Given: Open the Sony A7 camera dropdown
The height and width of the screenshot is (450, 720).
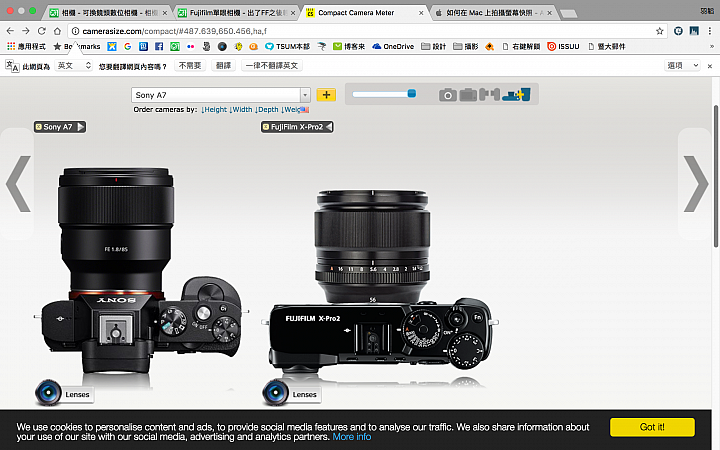Looking at the screenshot, I should click(x=305, y=95).
